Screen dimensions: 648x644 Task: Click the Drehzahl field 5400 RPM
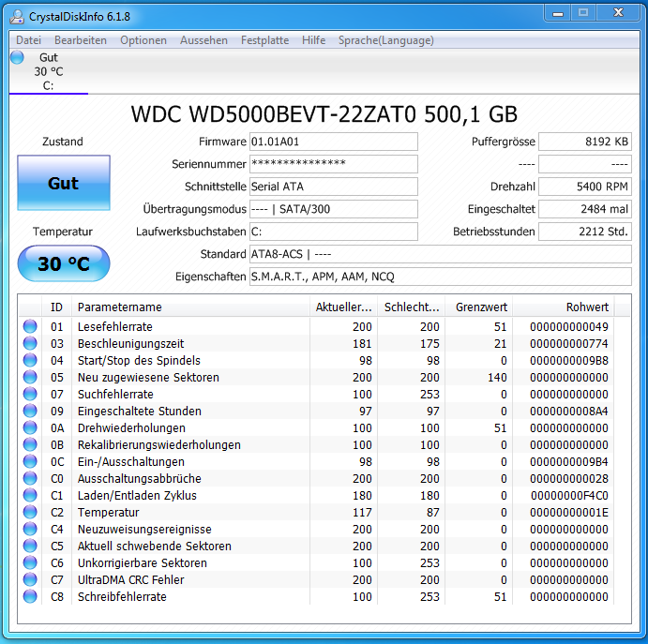click(585, 187)
